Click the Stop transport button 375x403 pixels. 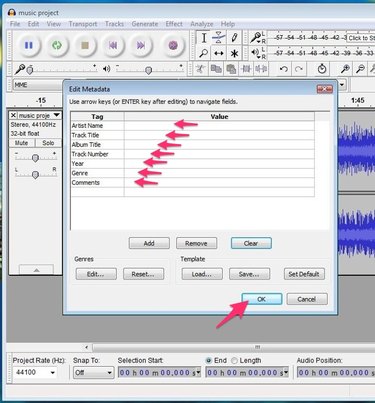click(85, 45)
